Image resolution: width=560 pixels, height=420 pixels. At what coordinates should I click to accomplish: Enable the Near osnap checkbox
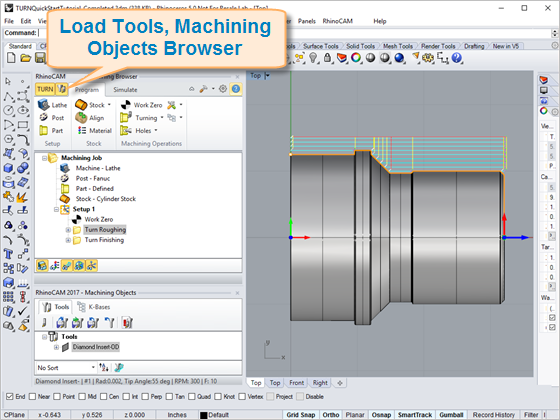click(x=32, y=396)
